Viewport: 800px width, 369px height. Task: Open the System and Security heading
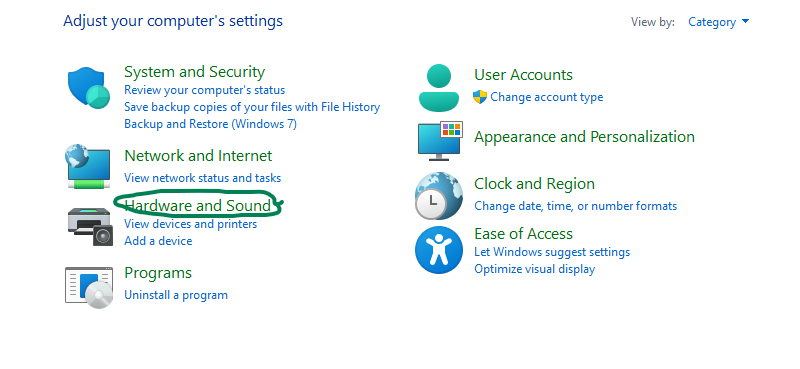[194, 71]
